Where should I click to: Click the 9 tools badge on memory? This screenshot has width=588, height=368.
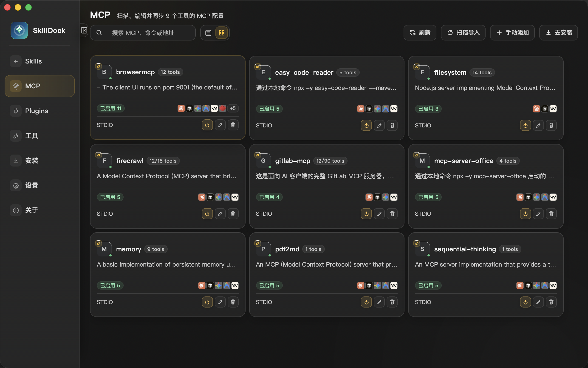[x=155, y=249]
